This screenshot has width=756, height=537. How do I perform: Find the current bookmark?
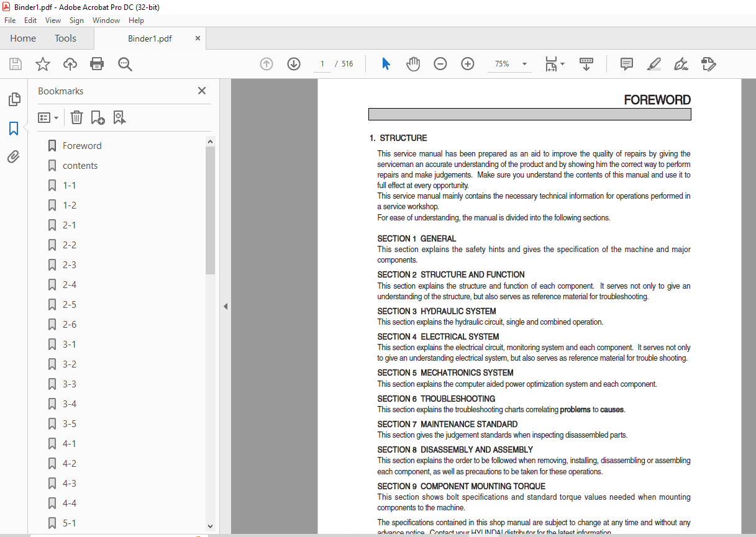(x=119, y=117)
